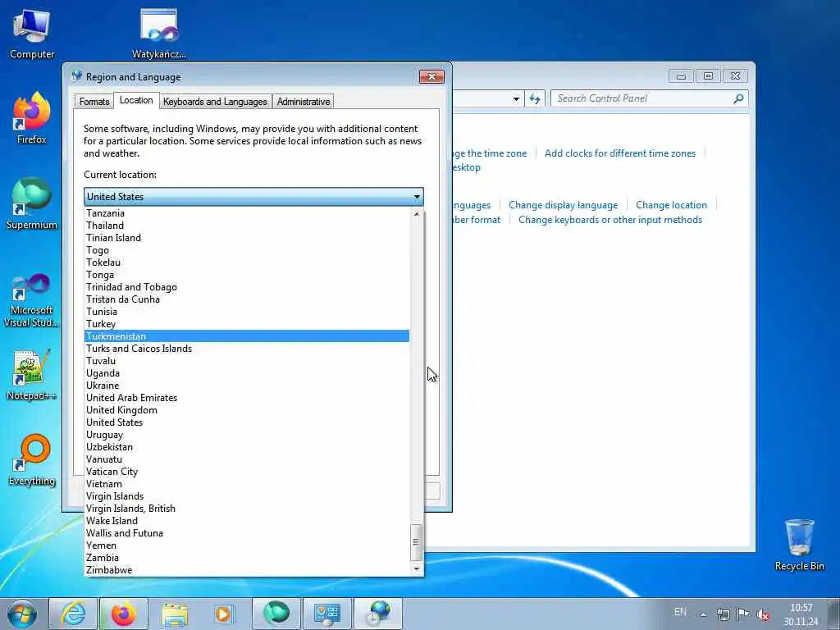
Task: Click Change keyboards or other input methods
Action: click(x=610, y=220)
